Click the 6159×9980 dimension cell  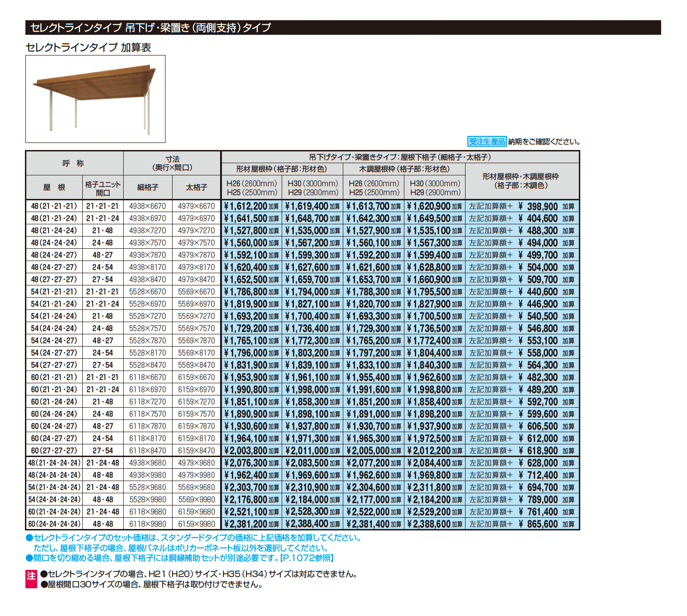[x=197, y=524]
